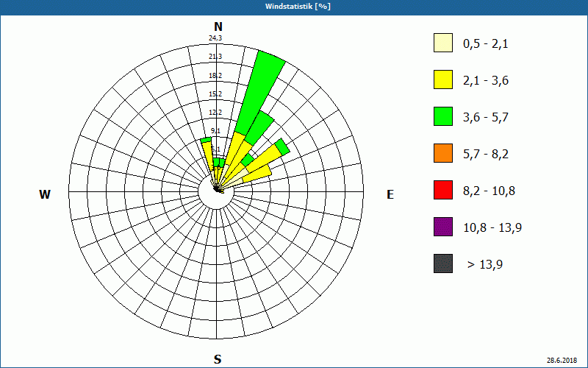Click the 18,2 ring scale value
This screenshot has width=588, height=368.
215,76
